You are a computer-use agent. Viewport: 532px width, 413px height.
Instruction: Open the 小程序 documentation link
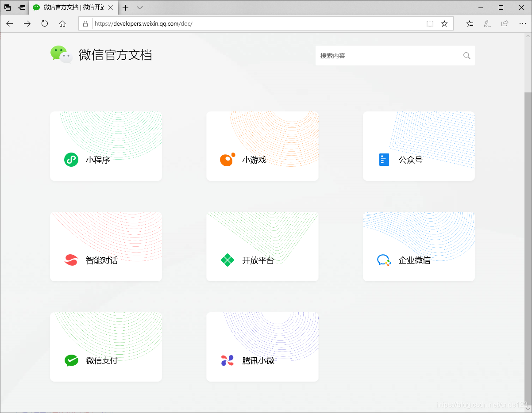106,146
